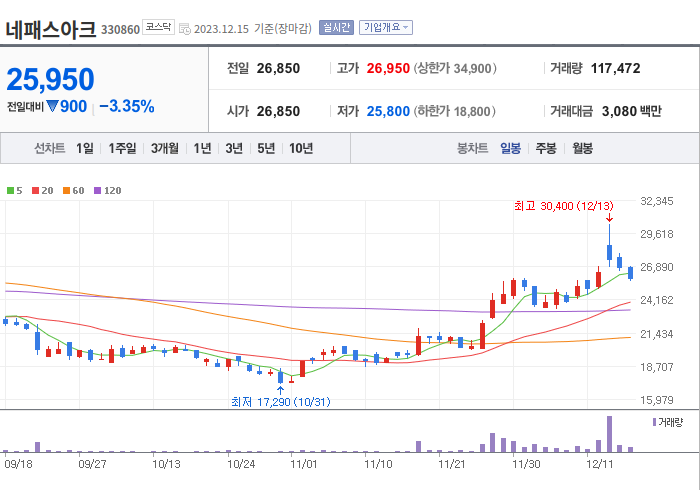Screen dimensions: 700x490
Task: Click the 10/24 date axis label
Action: 241,464
